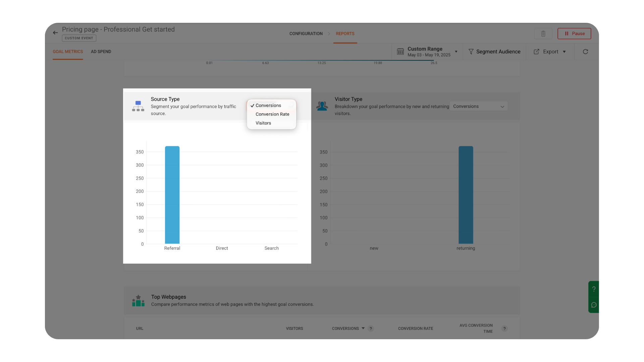This screenshot has width=644, height=362.
Task: Click the trash delete icon
Action: (x=543, y=34)
